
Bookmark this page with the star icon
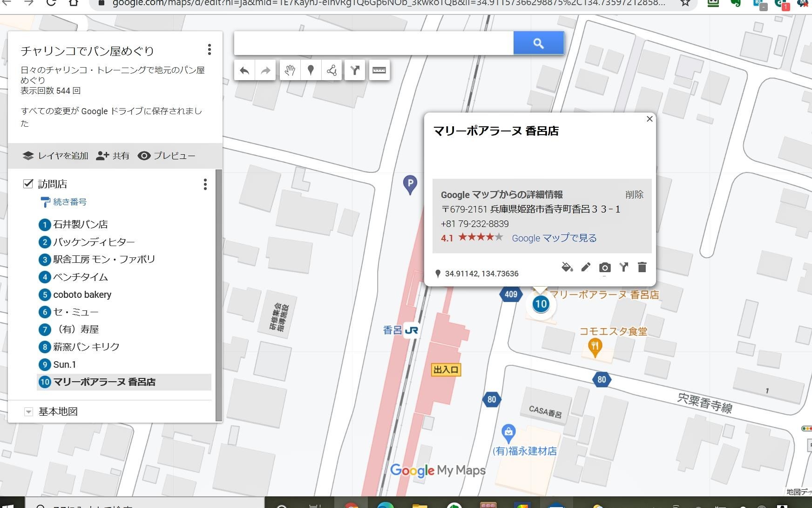pyautogui.click(x=685, y=3)
